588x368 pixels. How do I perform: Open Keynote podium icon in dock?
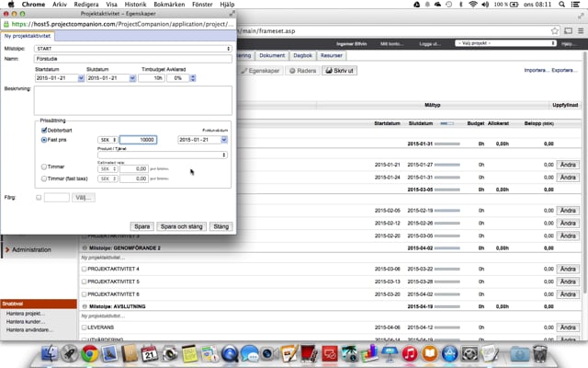coord(390,353)
